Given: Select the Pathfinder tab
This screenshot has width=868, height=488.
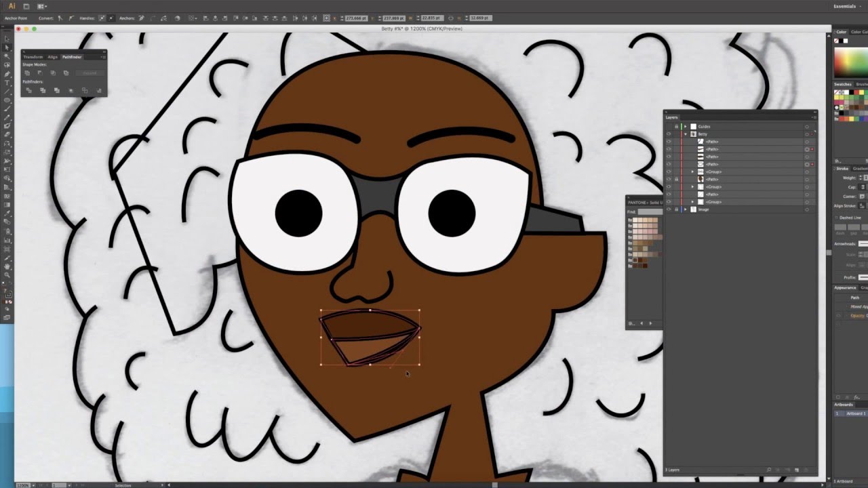Looking at the screenshot, I should (x=72, y=57).
